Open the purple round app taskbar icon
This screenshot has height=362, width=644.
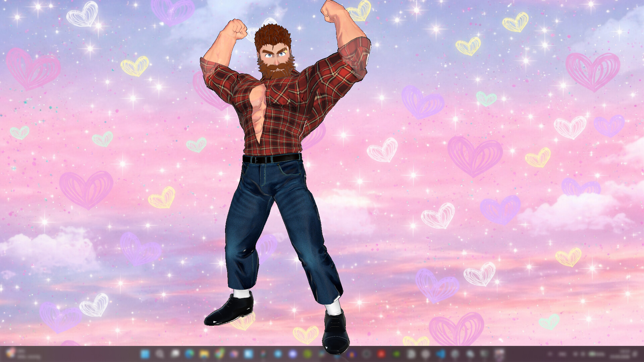click(292, 354)
